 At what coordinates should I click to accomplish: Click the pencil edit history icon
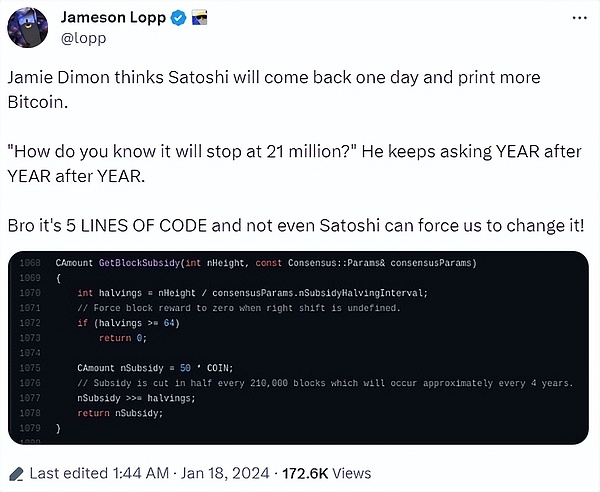coord(16,474)
